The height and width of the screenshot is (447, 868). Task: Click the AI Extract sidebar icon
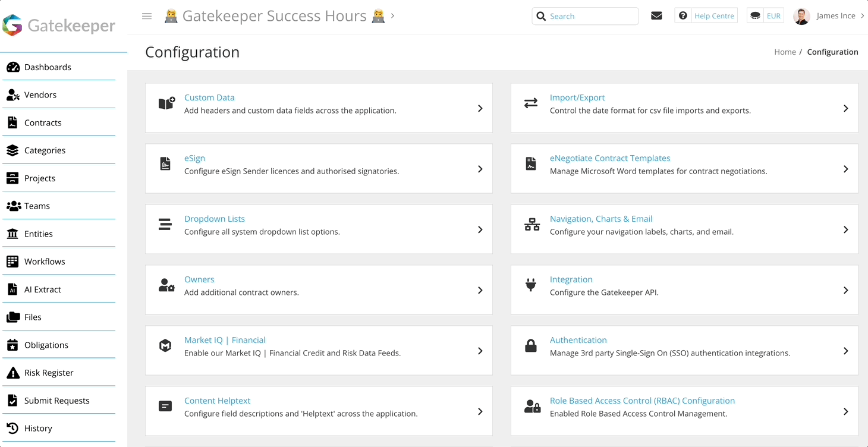tap(13, 289)
